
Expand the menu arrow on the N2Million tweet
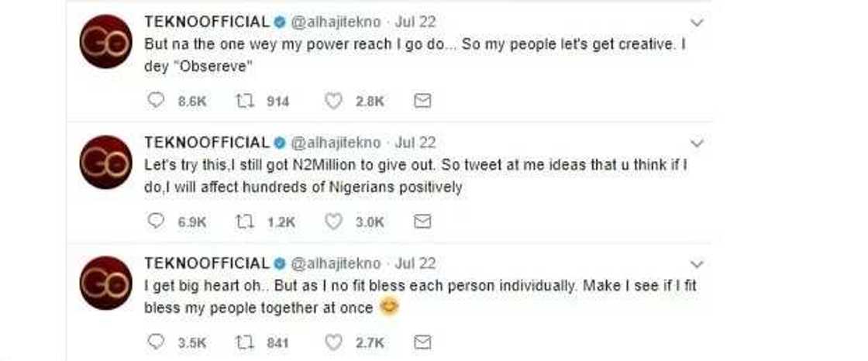697,143
